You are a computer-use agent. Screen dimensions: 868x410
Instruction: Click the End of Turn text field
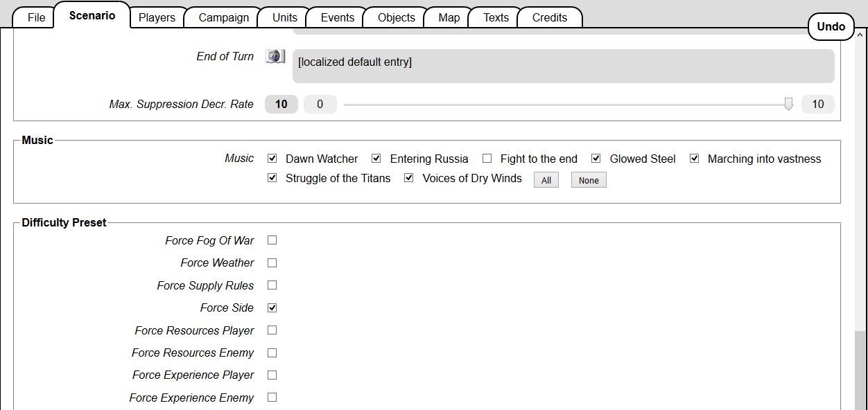click(x=564, y=66)
